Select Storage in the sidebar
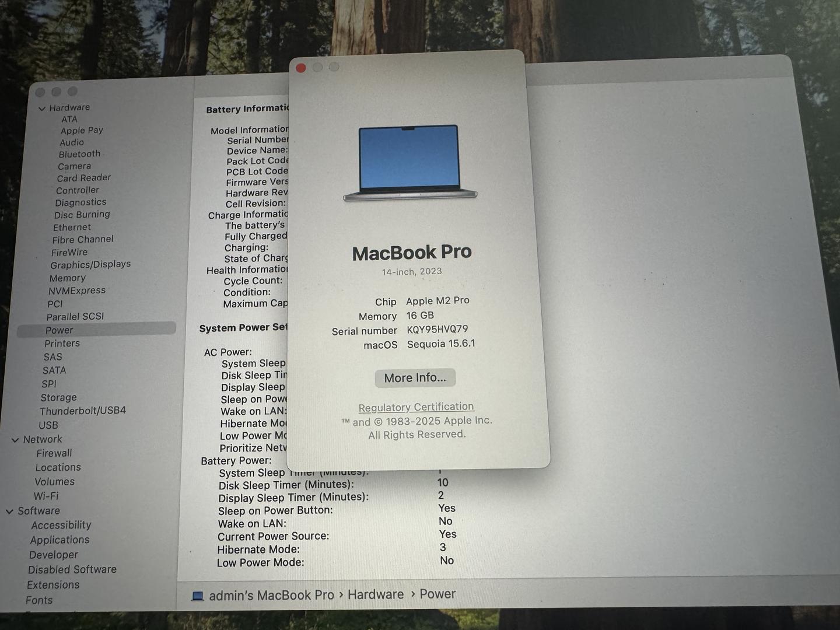 [x=58, y=397]
